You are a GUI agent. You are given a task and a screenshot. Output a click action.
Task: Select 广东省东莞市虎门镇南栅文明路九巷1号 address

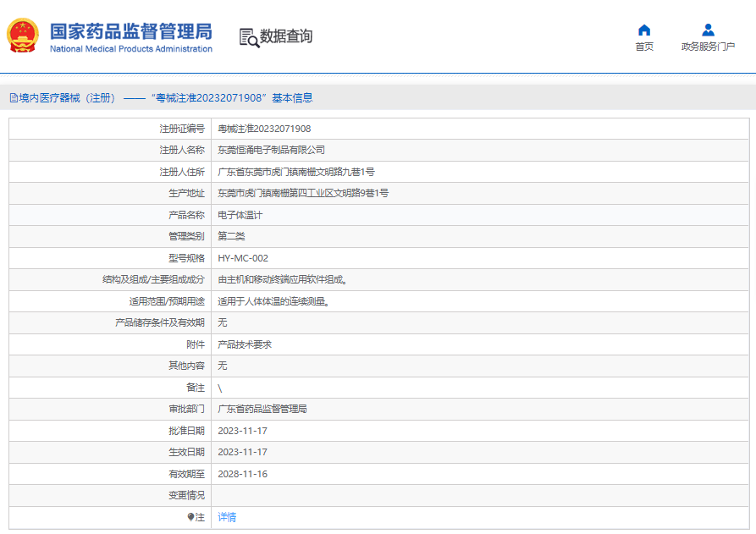click(x=296, y=172)
